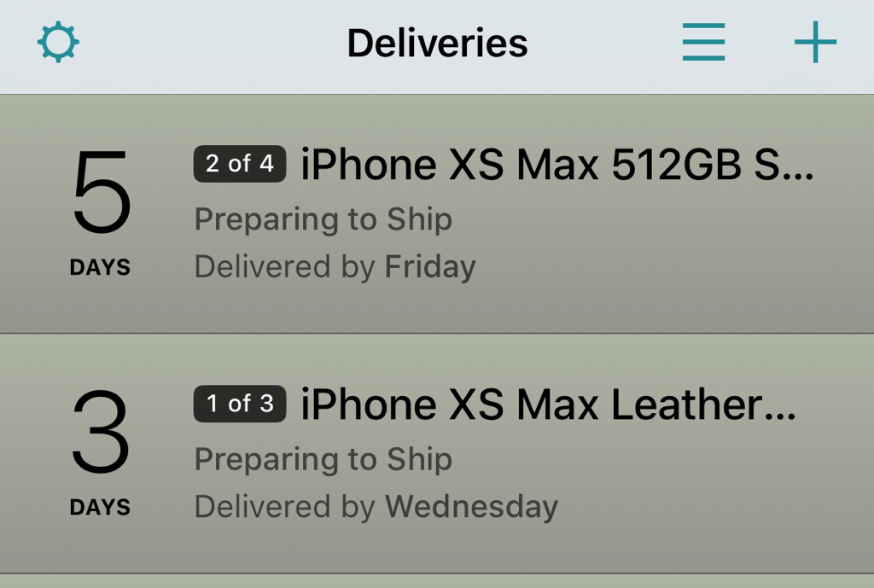Tap the DAYS label under number 5
This screenshot has width=874, height=588.
(100, 267)
